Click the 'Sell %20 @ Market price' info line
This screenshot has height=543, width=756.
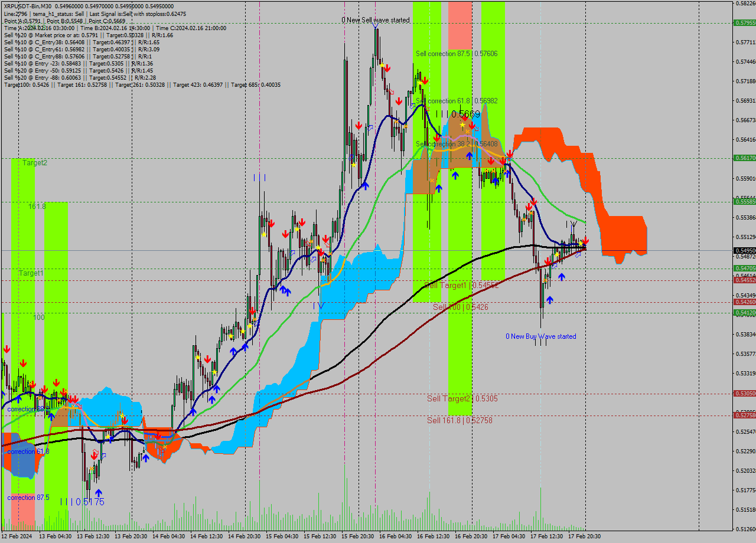[89, 35]
